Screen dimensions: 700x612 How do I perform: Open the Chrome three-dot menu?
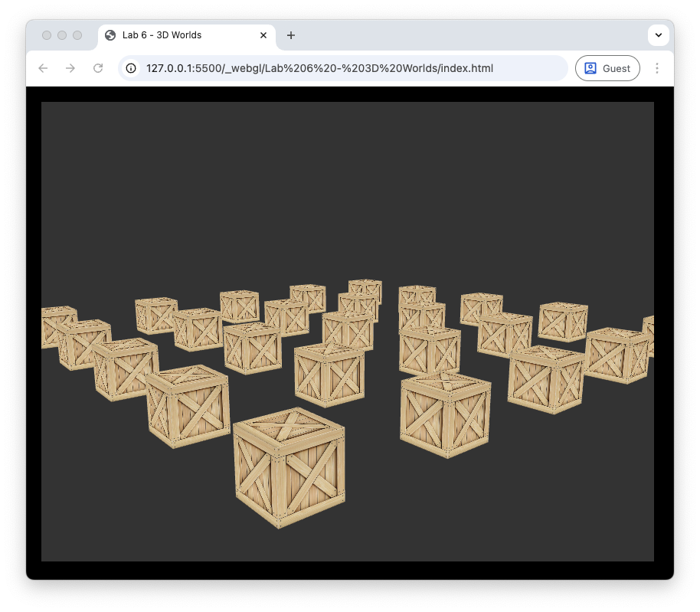[656, 68]
